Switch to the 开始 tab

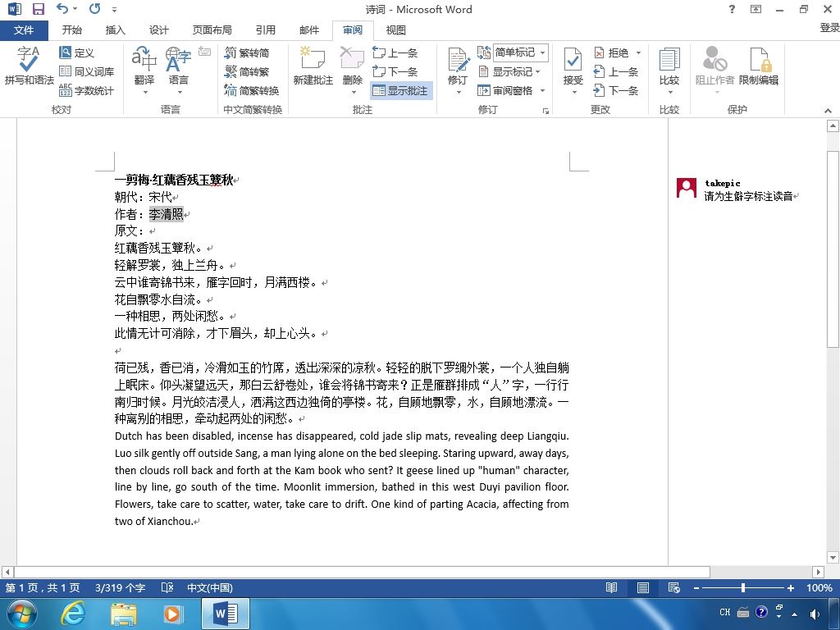pyautogui.click(x=72, y=30)
